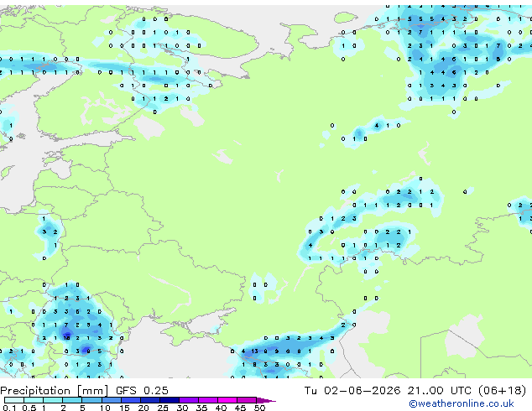Viewport: 532px width, 411px height.
Task: Select the 2–5 mm legend color swatch
Action: pyautogui.click(x=72, y=400)
